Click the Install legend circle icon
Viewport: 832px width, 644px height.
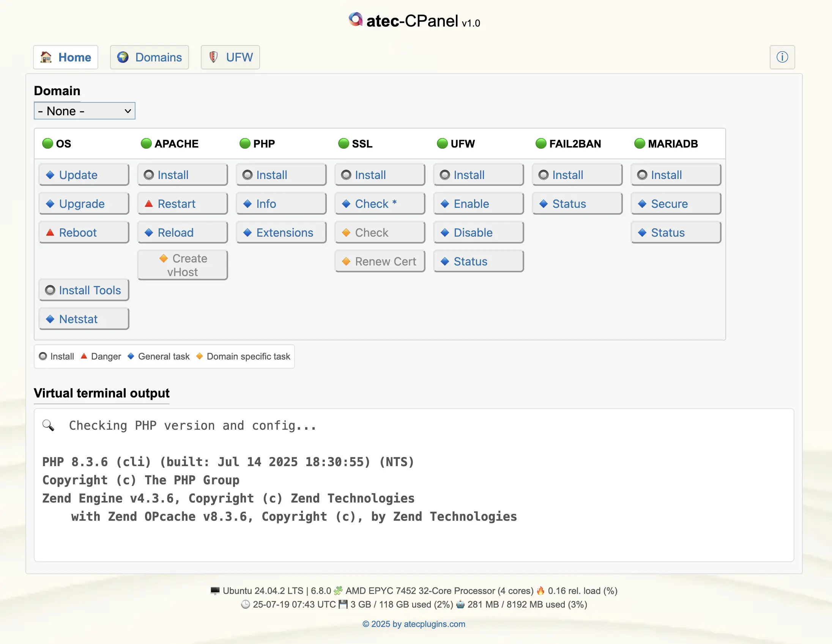[43, 356]
